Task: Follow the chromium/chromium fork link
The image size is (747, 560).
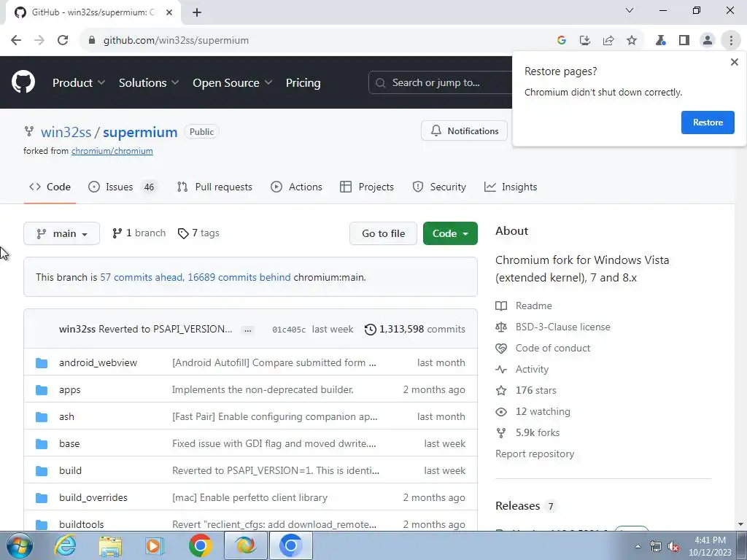Action: [112, 151]
